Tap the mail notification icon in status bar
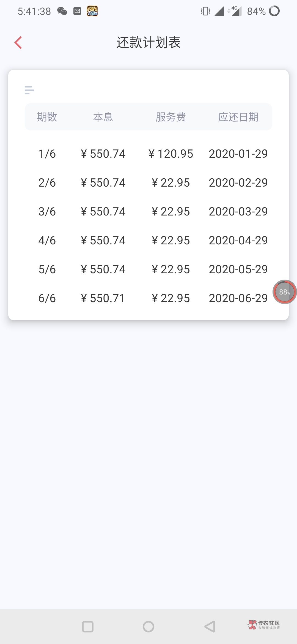The height and width of the screenshot is (644, 297). pos(77,11)
